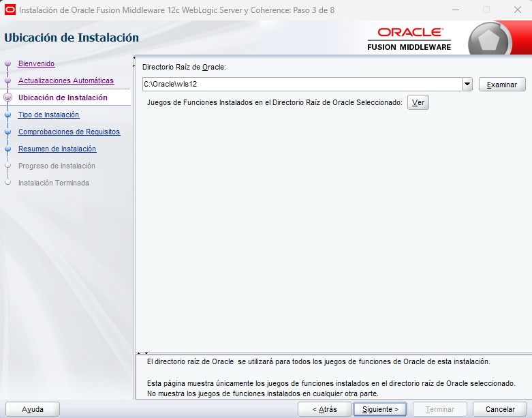Image resolution: width=532 pixels, height=418 pixels.
Task: Open the Tipo de Instalación step
Action: coord(48,115)
